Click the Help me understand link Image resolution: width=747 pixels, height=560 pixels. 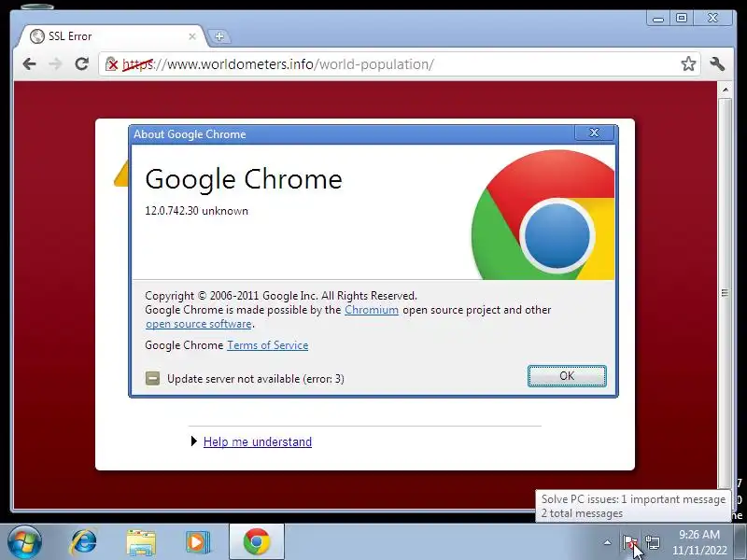[258, 441]
